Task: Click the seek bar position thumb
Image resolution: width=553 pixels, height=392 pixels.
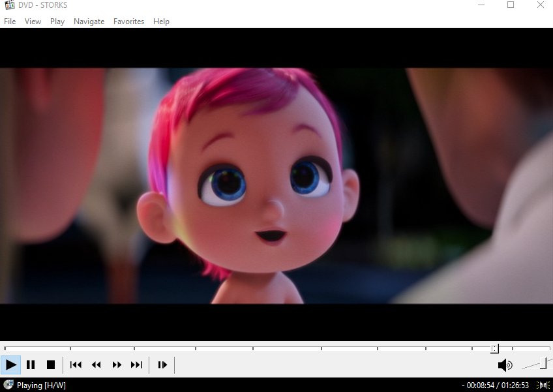Action: coord(494,348)
